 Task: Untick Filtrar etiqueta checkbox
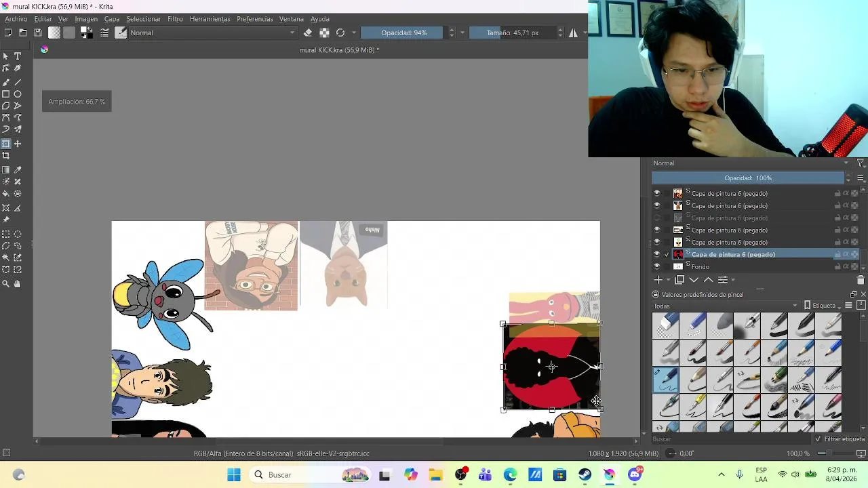coord(818,439)
